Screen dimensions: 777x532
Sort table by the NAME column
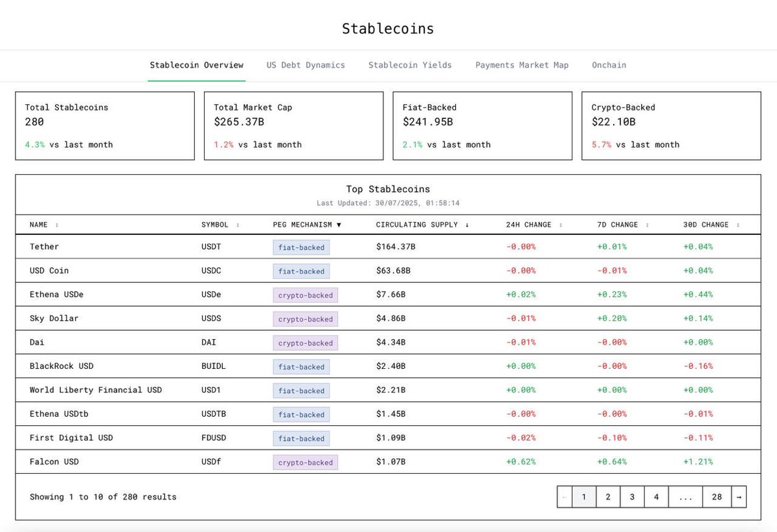pyautogui.click(x=44, y=225)
